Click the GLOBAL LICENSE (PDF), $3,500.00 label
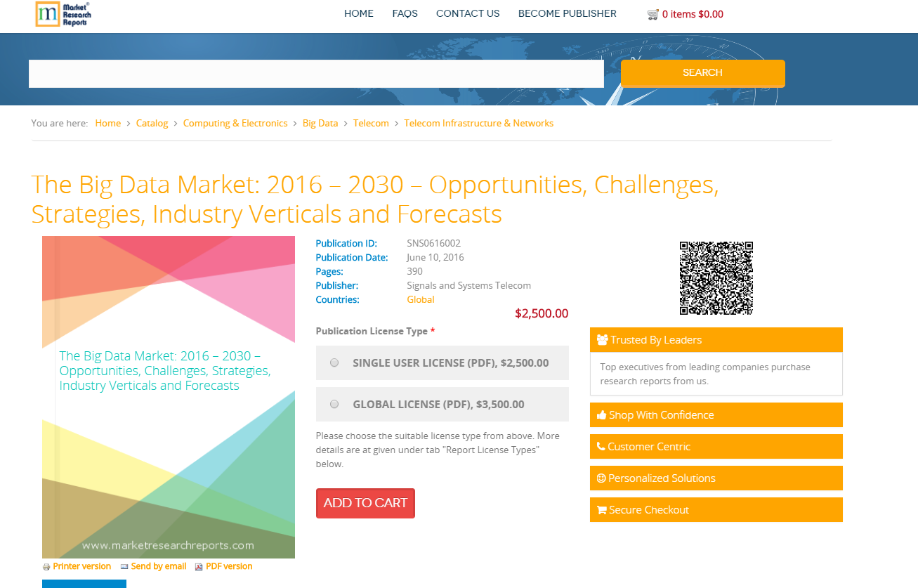 438,404
